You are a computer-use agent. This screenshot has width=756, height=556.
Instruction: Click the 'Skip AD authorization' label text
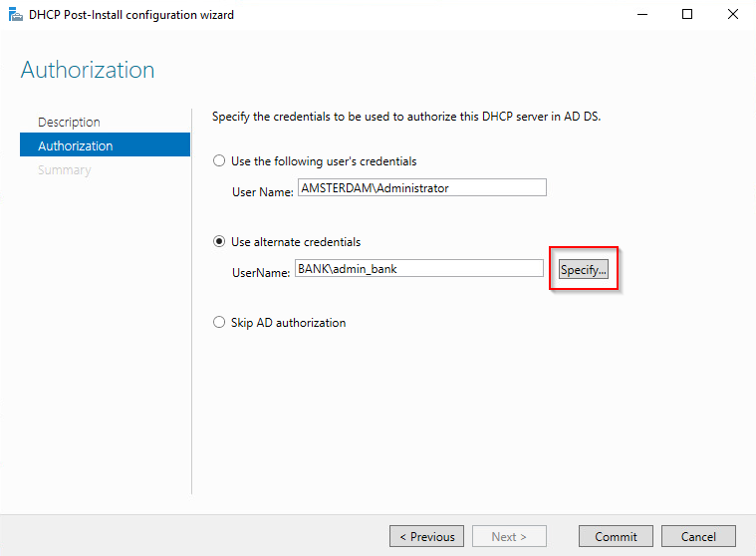[x=288, y=323]
